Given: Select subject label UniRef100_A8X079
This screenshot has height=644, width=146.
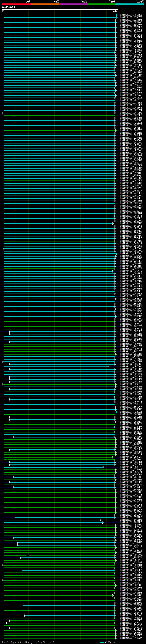Looking at the screenshot, I should [131, 336].
